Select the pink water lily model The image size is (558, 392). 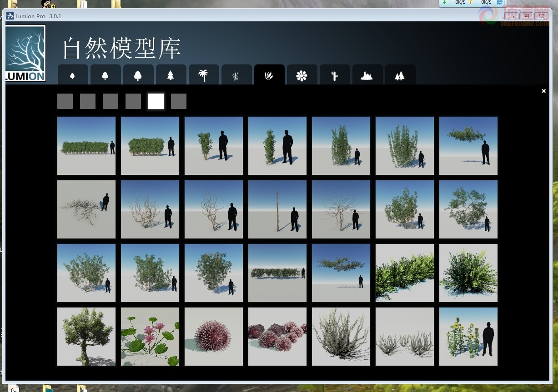(150, 337)
